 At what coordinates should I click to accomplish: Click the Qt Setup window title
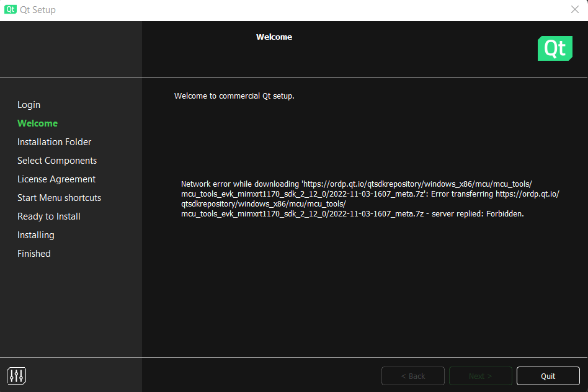(38, 10)
